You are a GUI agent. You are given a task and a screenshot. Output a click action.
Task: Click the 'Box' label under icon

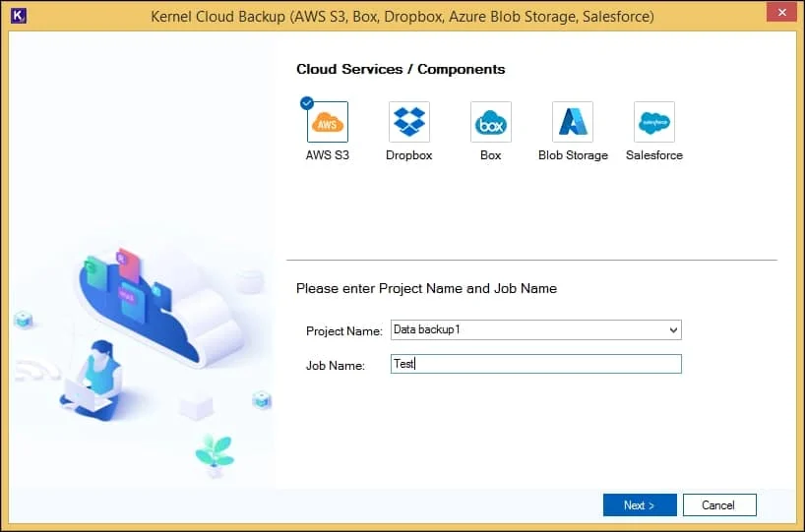[491, 155]
